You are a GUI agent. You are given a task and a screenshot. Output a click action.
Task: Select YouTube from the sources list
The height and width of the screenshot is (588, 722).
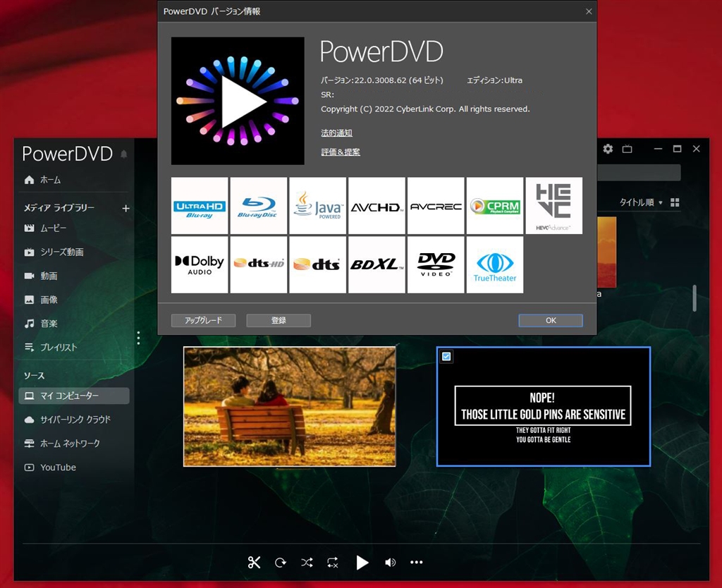56,467
